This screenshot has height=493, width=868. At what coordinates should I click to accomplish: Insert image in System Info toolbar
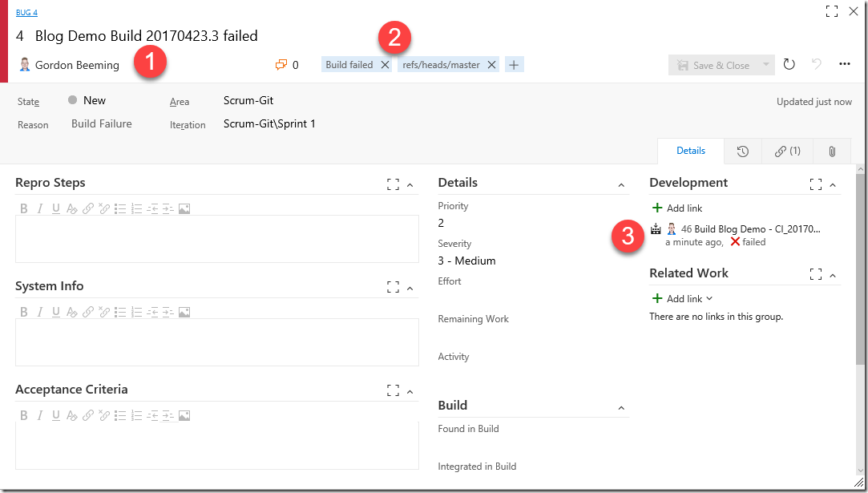pyautogui.click(x=184, y=312)
